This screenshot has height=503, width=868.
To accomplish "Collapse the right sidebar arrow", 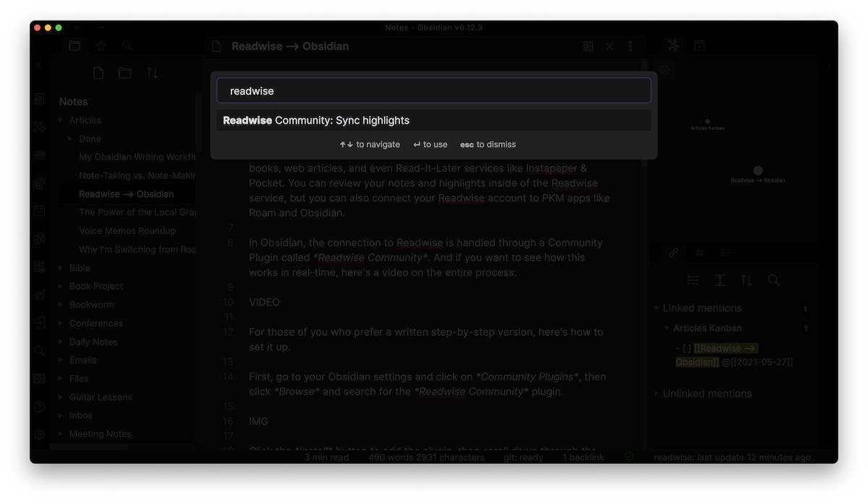I will click(828, 66).
